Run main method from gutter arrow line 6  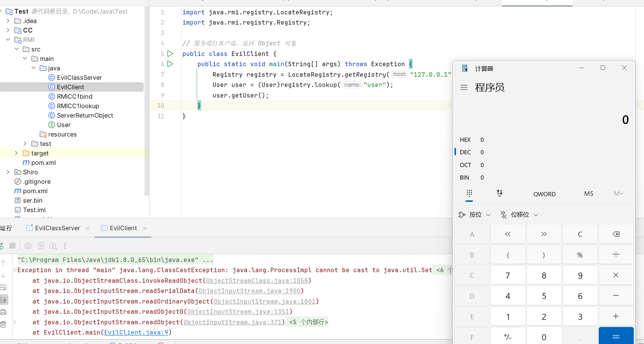pyautogui.click(x=170, y=64)
